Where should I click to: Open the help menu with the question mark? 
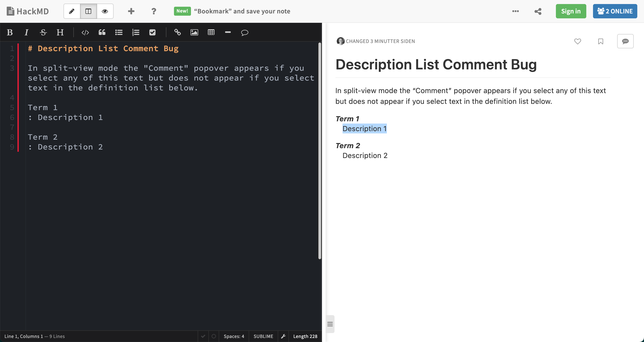(x=154, y=11)
